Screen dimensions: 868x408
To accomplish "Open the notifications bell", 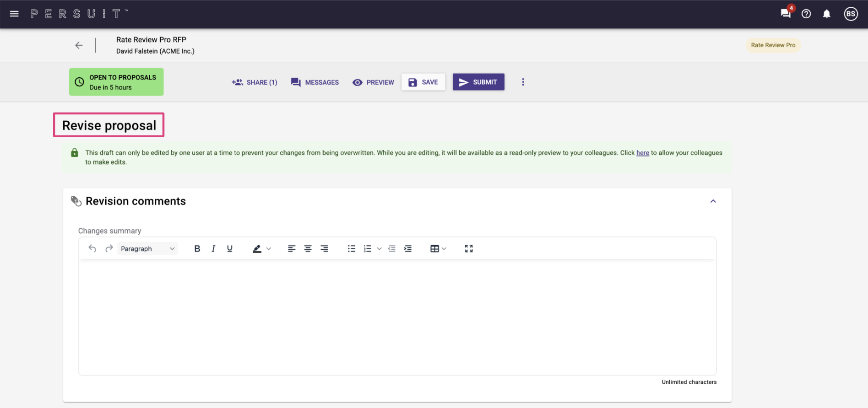I will click(827, 14).
